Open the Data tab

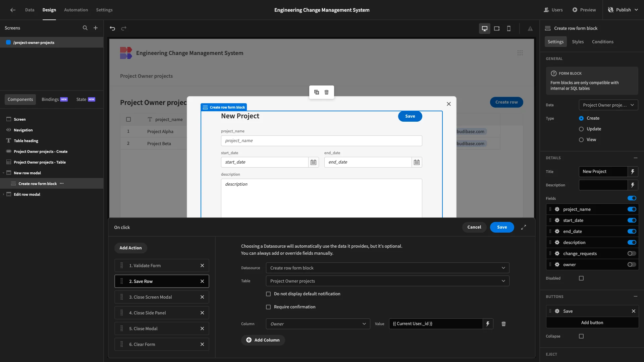pos(30,10)
